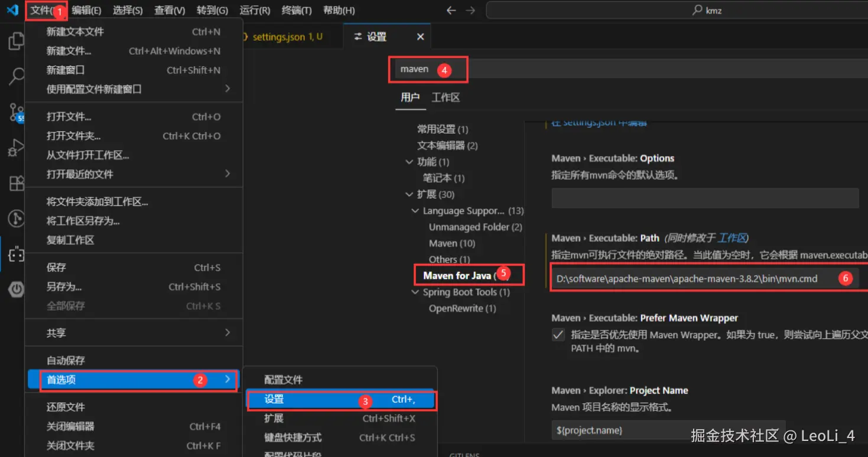The height and width of the screenshot is (457, 868).
Task: Go forward with the right arrow
Action: click(x=470, y=10)
